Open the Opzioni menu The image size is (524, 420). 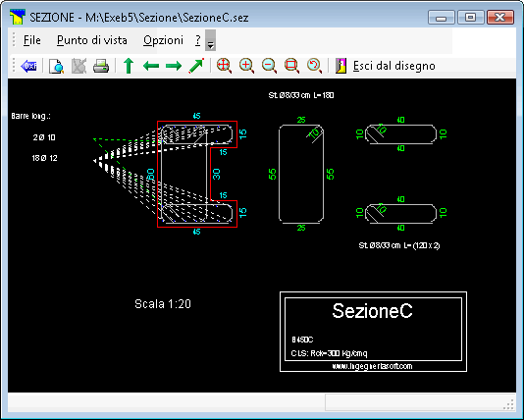(163, 40)
